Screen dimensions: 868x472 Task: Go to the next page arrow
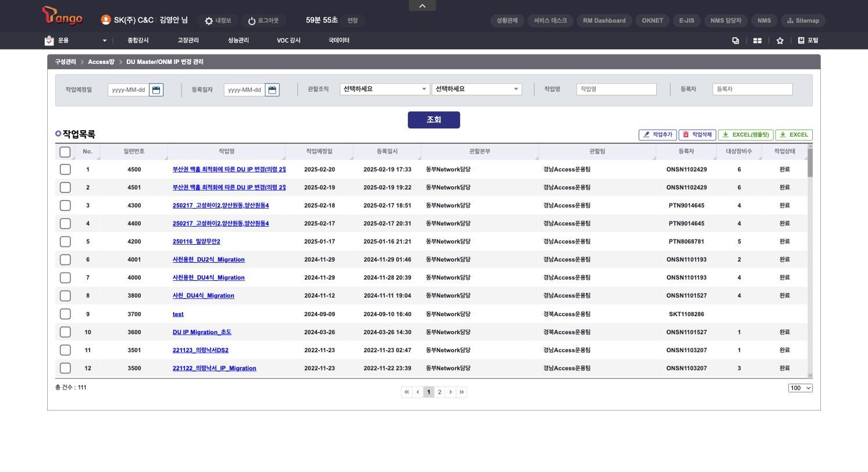pos(450,392)
